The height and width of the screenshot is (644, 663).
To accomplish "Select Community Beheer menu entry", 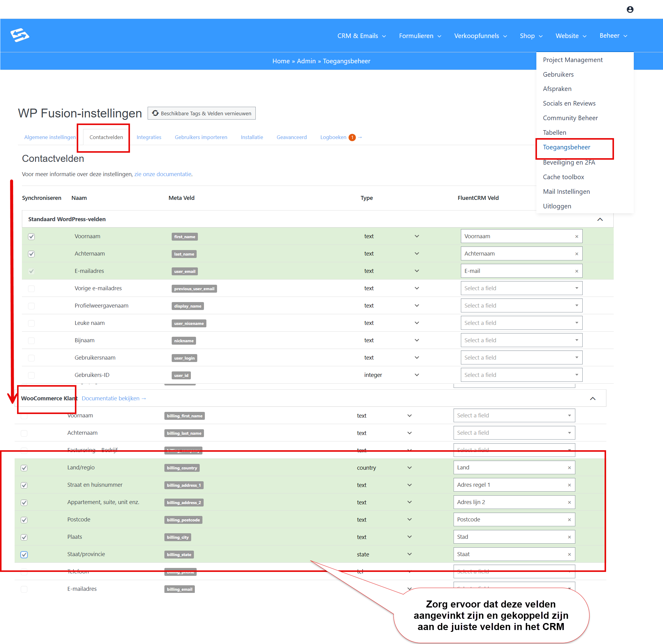I will click(570, 118).
